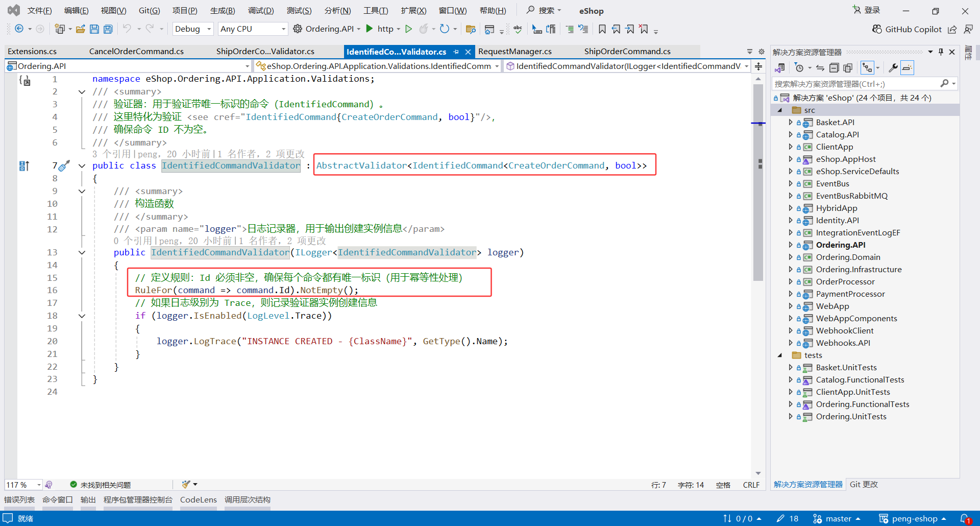Open the 调试(D) menu
This screenshot has width=980, height=526.
point(261,11)
